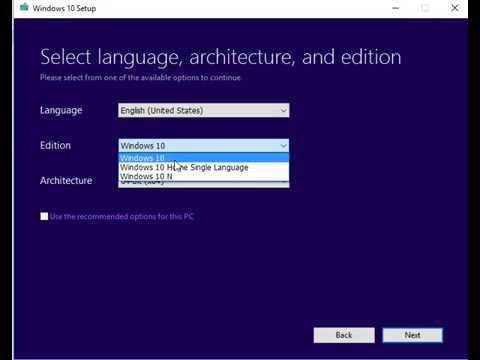
Task: Click the 'Select language, architecture, and edition' heading
Action: [x=220, y=57]
